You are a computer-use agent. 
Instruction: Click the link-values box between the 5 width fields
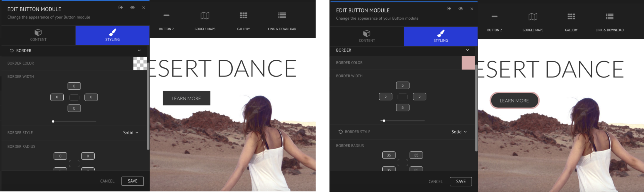(x=403, y=97)
